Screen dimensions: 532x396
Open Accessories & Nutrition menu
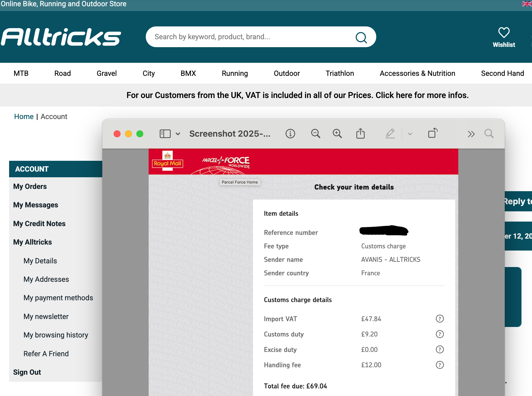(417, 73)
